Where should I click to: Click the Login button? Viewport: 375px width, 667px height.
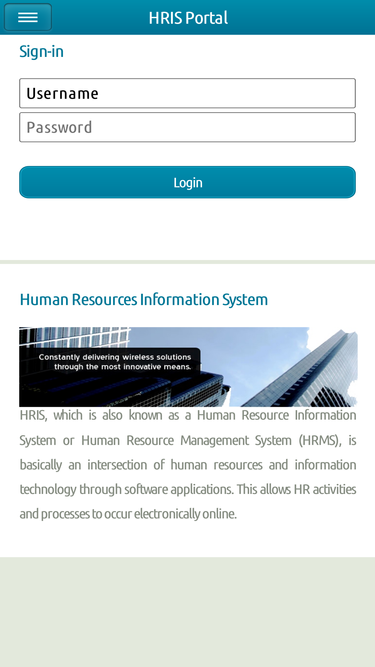[188, 182]
